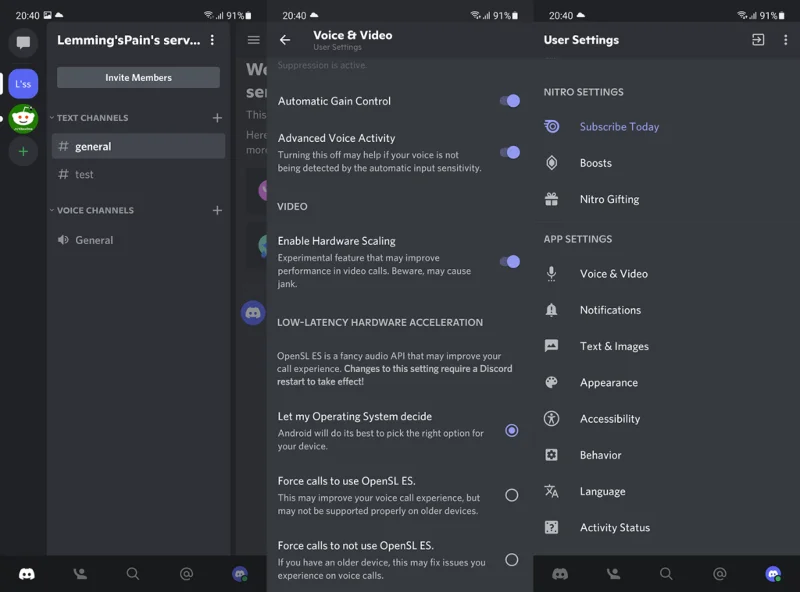800x592 pixels.
Task: Go back from Voice & Video settings
Action: [285, 40]
